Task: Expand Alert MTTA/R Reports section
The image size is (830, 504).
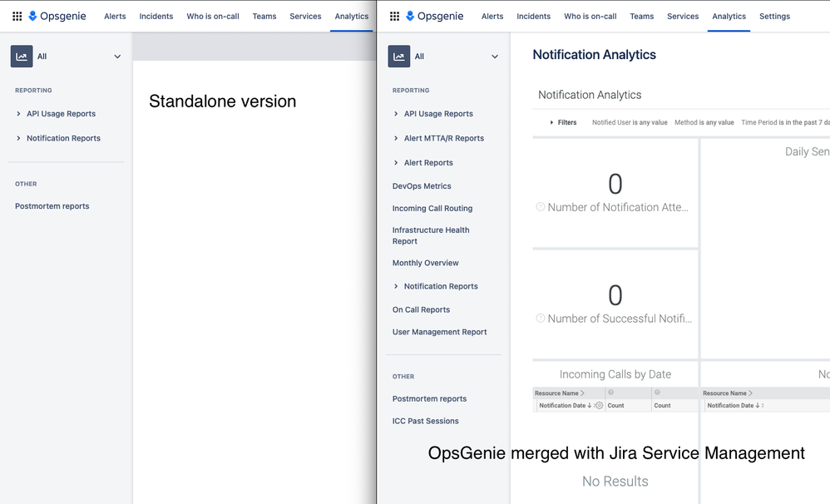Action: coord(396,138)
